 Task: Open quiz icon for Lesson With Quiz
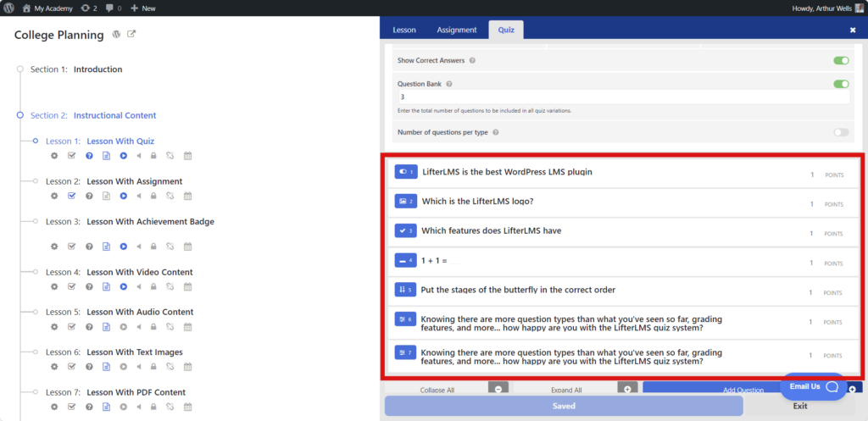89,156
